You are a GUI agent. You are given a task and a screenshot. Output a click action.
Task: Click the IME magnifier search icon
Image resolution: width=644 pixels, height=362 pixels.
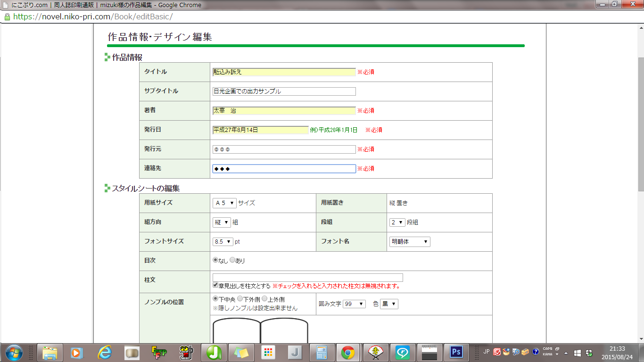(x=516, y=352)
